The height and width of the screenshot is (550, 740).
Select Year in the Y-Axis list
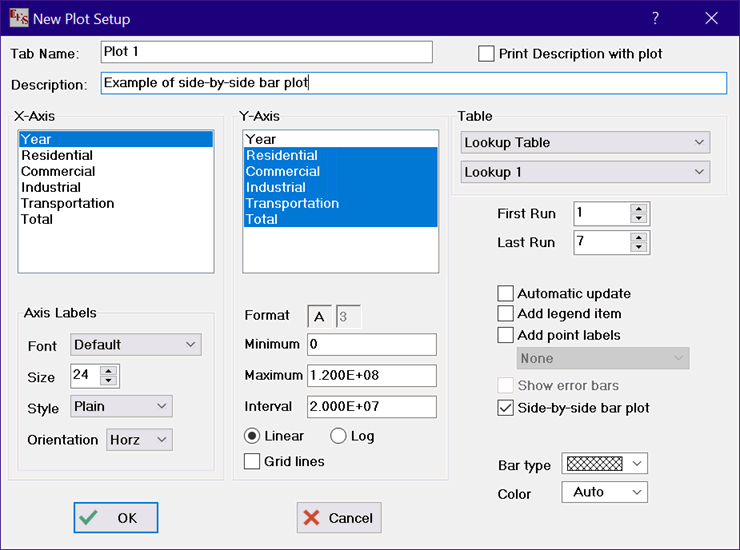tap(261, 139)
